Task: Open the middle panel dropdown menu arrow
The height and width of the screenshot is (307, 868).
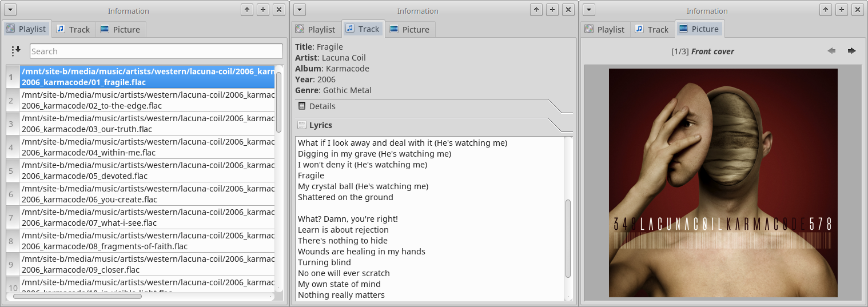Action: [300, 10]
